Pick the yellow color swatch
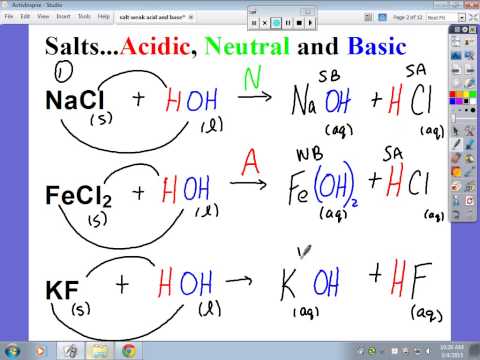The height and width of the screenshot is (360, 480). [466, 94]
